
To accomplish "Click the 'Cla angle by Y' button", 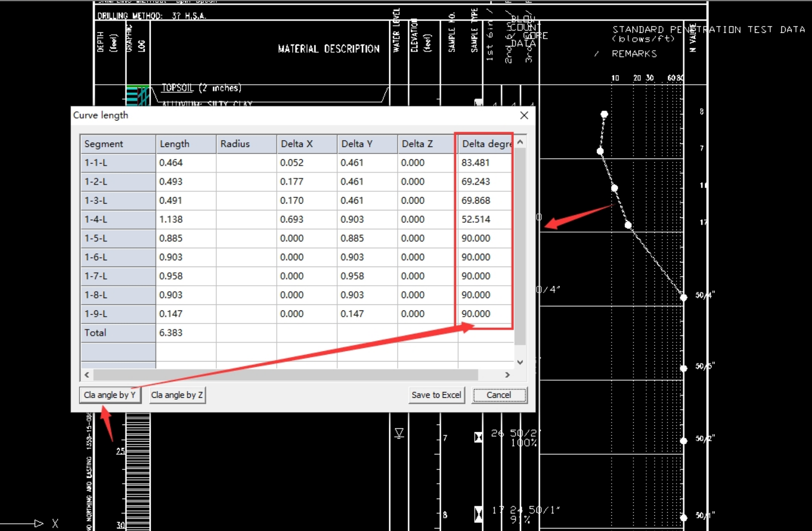I will click(x=110, y=395).
